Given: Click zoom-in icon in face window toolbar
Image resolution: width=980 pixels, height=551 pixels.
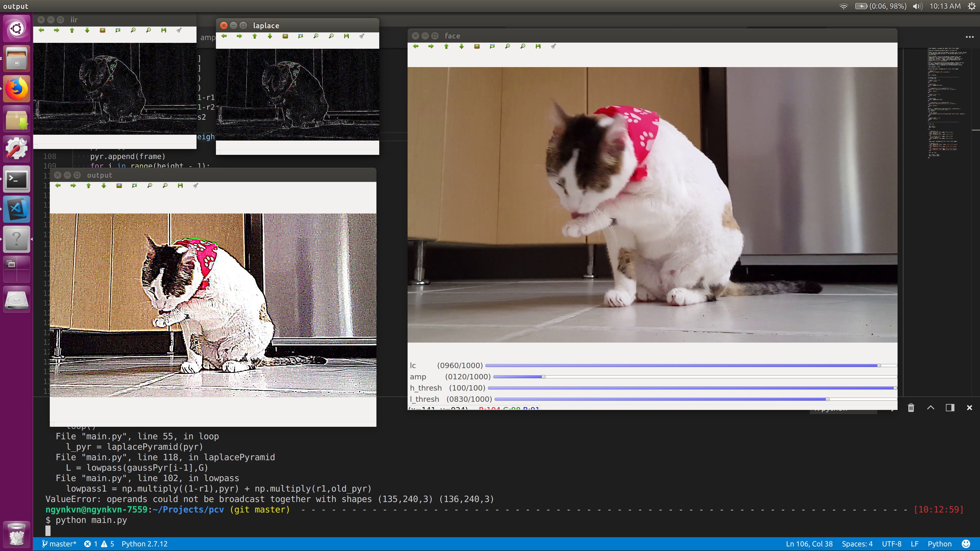Looking at the screenshot, I should point(508,46).
